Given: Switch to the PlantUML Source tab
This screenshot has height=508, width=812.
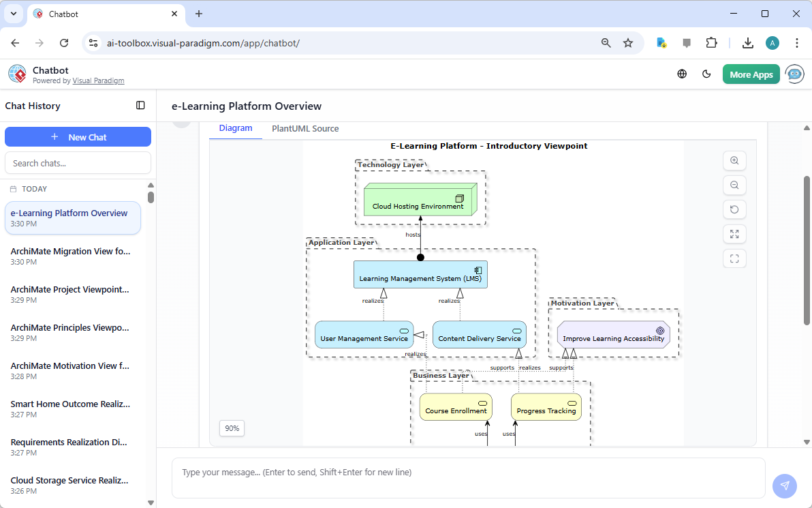Looking at the screenshot, I should (304, 128).
